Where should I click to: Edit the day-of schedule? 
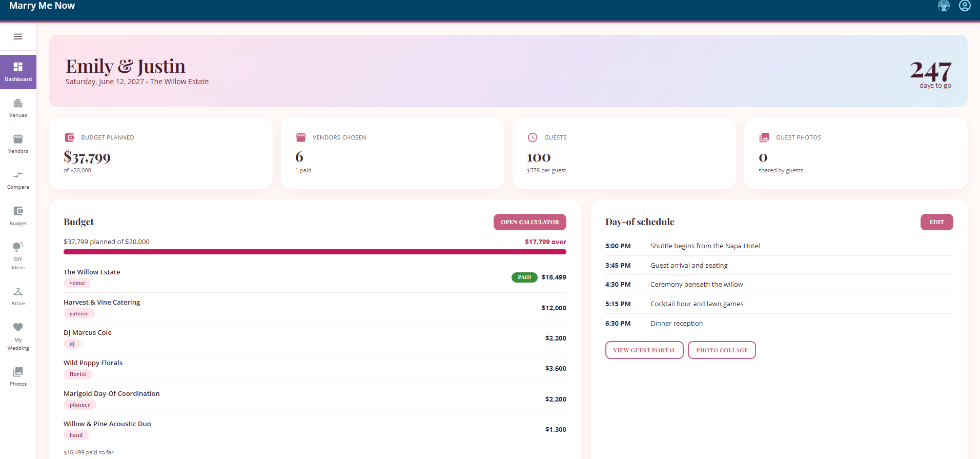point(936,222)
